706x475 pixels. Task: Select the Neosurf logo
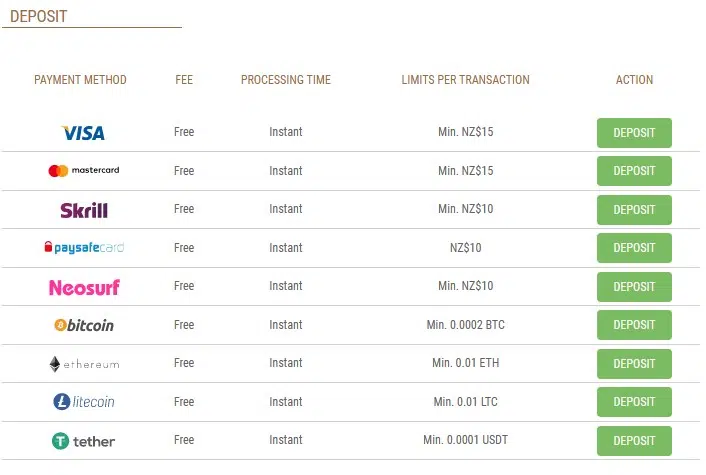tap(84, 287)
